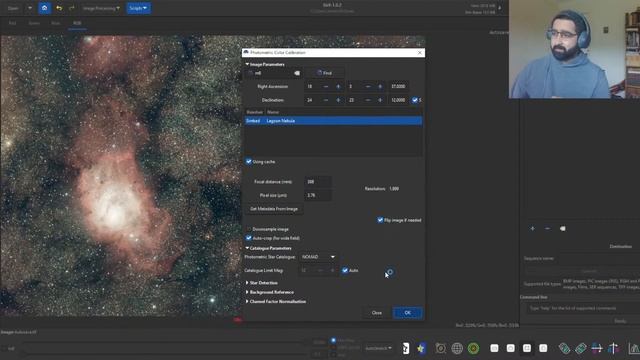Select the MinMax radio button
This screenshot has width=640, height=360.
(x=333, y=340)
